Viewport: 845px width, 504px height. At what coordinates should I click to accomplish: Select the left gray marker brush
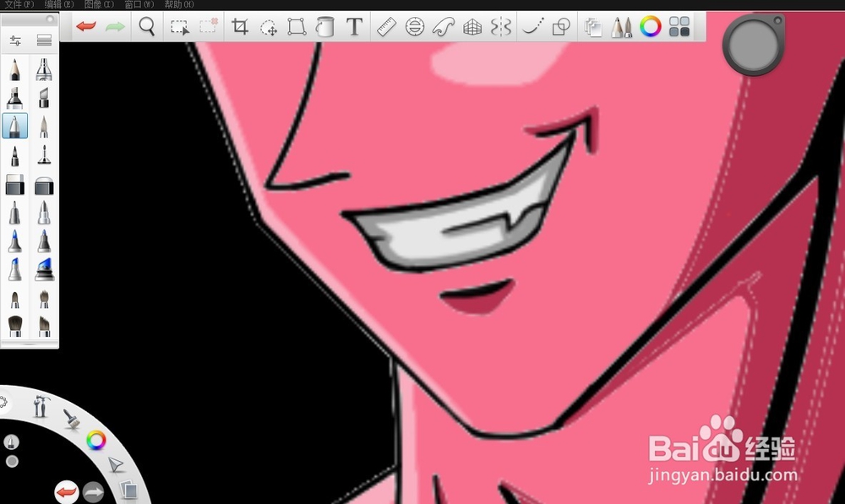click(x=14, y=213)
